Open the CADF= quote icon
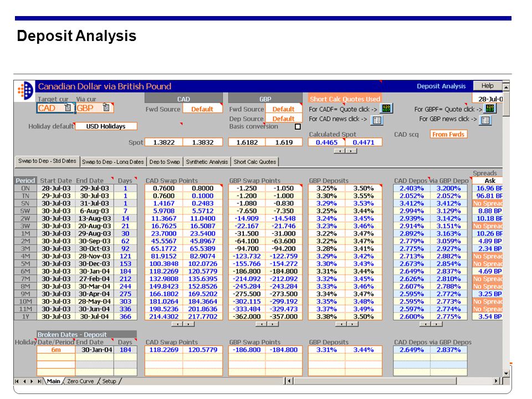The width and height of the screenshot is (532, 399). click(386, 109)
